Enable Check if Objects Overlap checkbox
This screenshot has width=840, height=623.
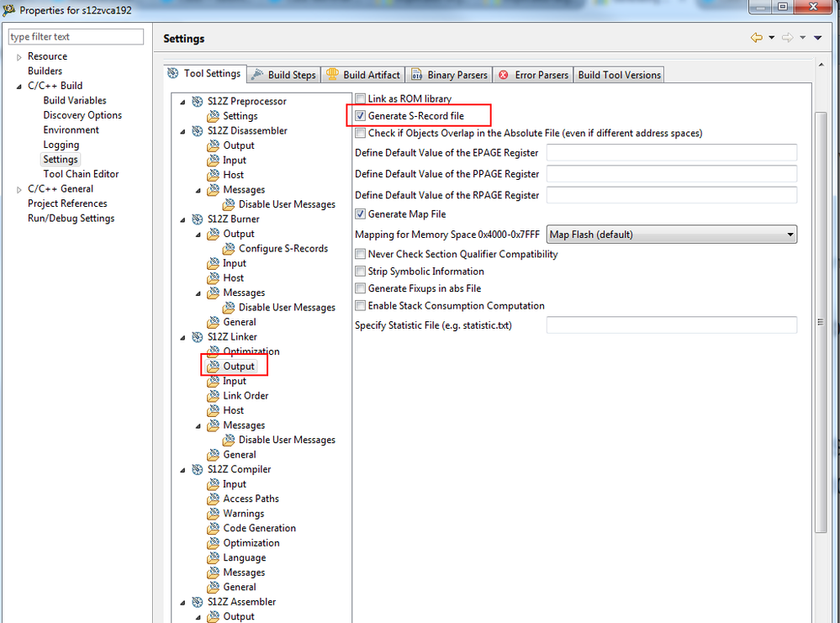point(361,133)
